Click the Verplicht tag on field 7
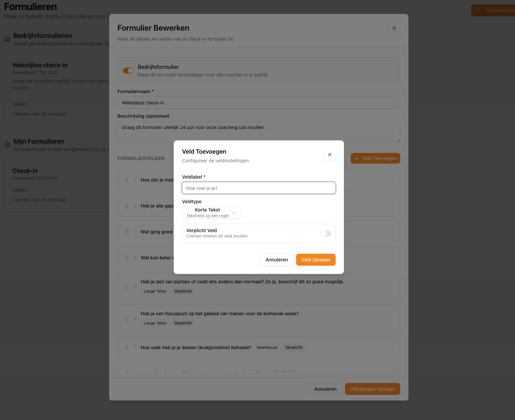This screenshot has width=515, height=420. (x=294, y=348)
